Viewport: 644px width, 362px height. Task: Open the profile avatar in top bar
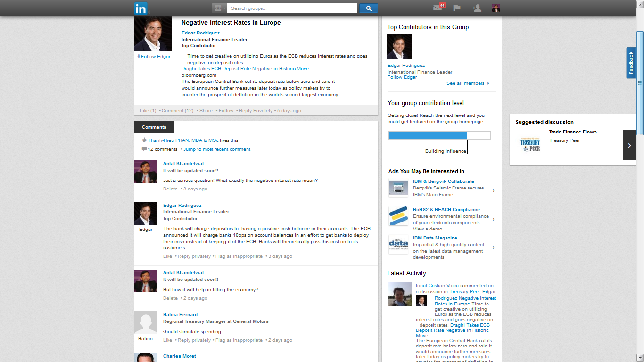click(x=495, y=8)
